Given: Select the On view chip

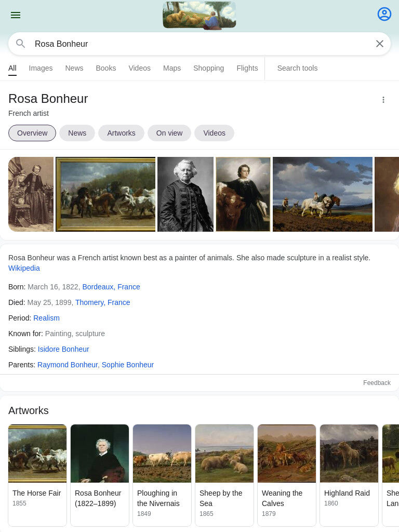Looking at the screenshot, I should (169, 133).
